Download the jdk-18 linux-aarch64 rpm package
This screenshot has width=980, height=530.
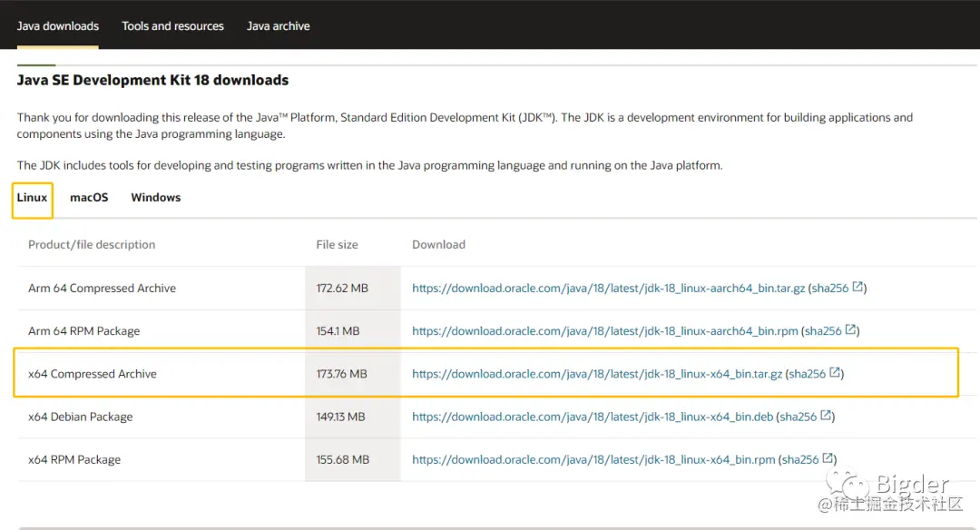[605, 331]
